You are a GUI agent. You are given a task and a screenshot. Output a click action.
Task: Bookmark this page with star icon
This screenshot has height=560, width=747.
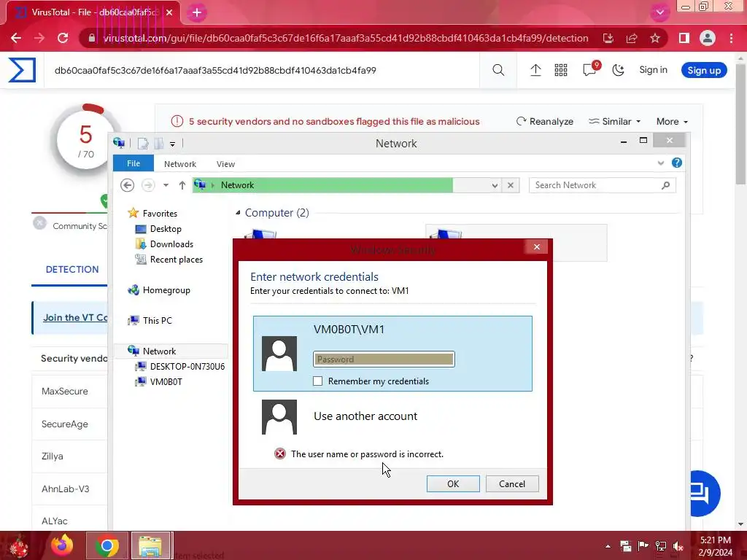[655, 38]
